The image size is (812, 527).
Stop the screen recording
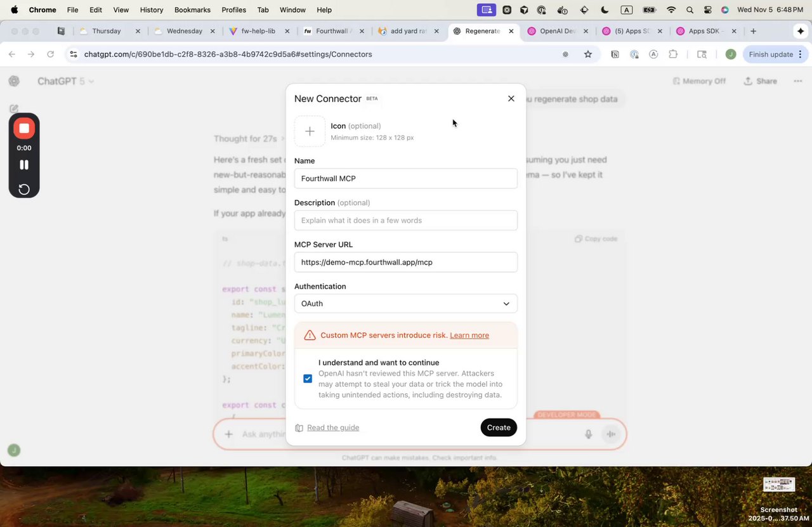click(x=24, y=128)
